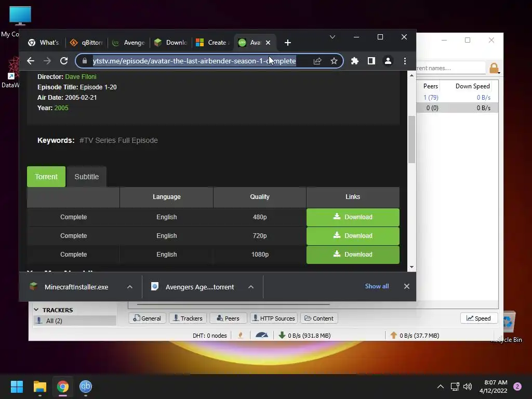The width and height of the screenshot is (532, 399).
Task: Open the Chrome profile avatar menu
Action: click(388, 61)
